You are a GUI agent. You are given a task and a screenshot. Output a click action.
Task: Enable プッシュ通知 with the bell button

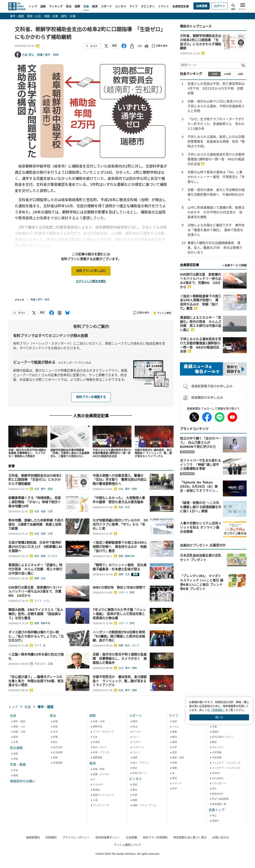point(162,313)
